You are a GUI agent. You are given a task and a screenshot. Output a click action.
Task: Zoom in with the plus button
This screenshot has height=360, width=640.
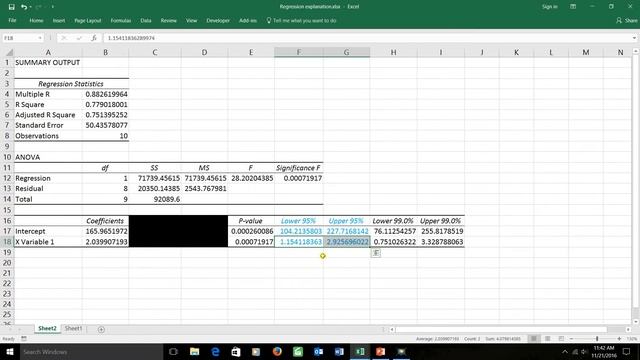619,338
